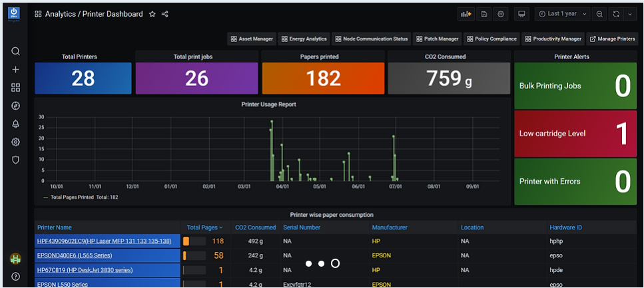The image size is (644, 288).
Task: Open the dashboards grid icon in sidebar
Action: tap(15, 87)
